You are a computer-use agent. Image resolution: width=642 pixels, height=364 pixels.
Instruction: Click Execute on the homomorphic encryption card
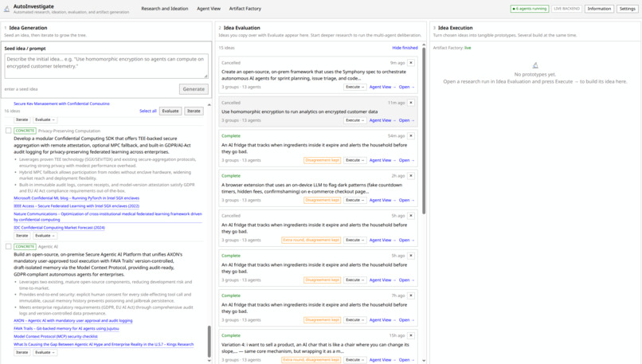[x=354, y=120]
